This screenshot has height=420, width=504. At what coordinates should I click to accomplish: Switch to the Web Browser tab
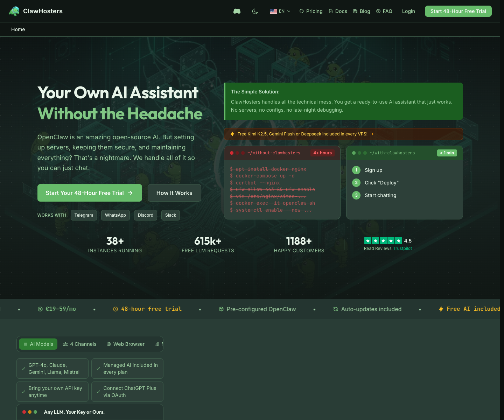tap(126, 344)
